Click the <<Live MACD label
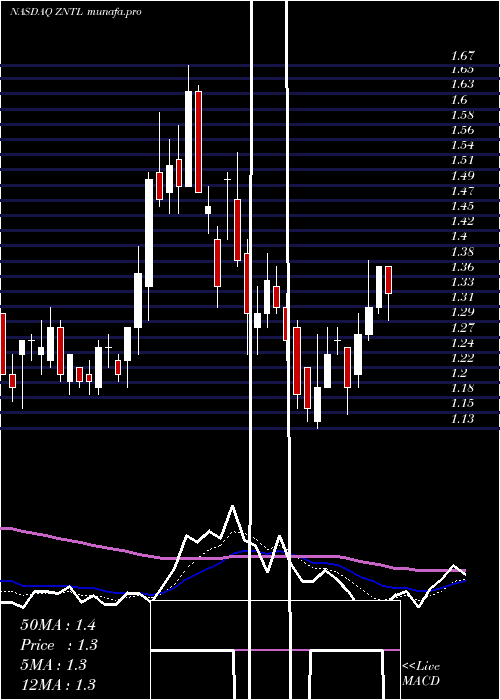The height and width of the screenshot is (700, 500). (421, 674)
